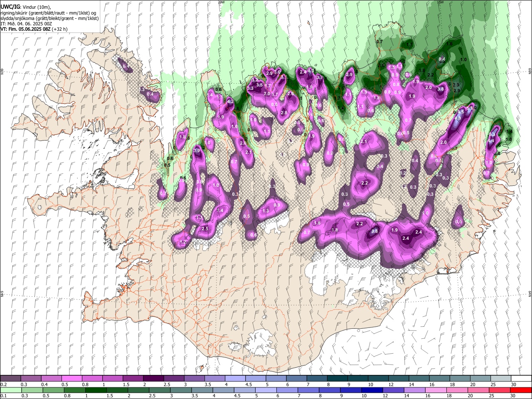Image resolution: width=532 pixels, height=399 pixels.
Task: Click the legend line 'rigning/skúrir (grænt/blátt/rautt - mm/1klst) og'
Action: pos(48,13)
